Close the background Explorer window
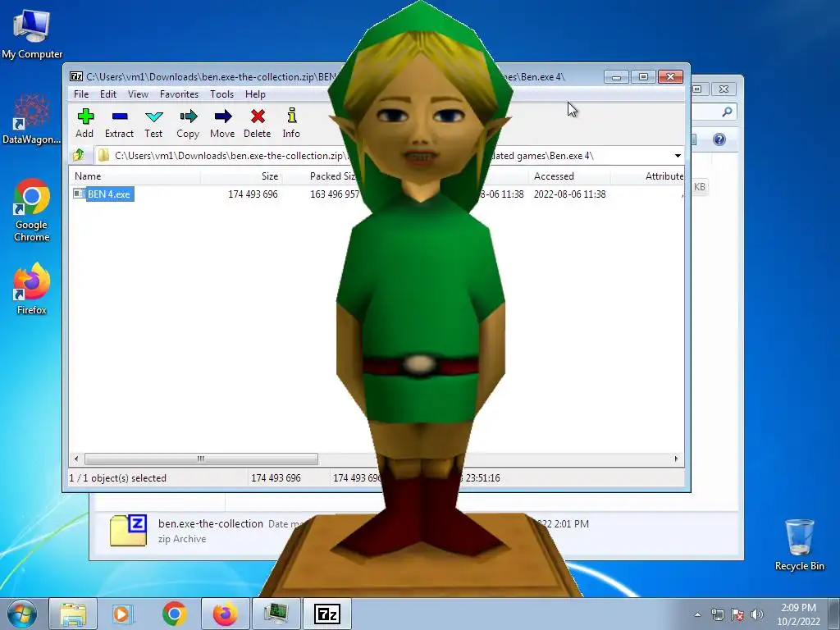The image size is (840, 630). [x=724, y=89]
